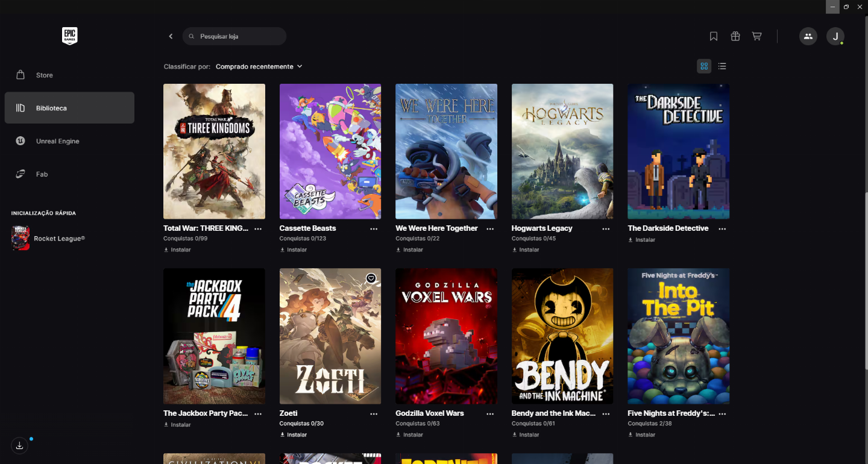Open the Total War: THREE KINGDOMS cover
Image resolution: width=868 pixels, height=464 pixels.
click(214, 151)
